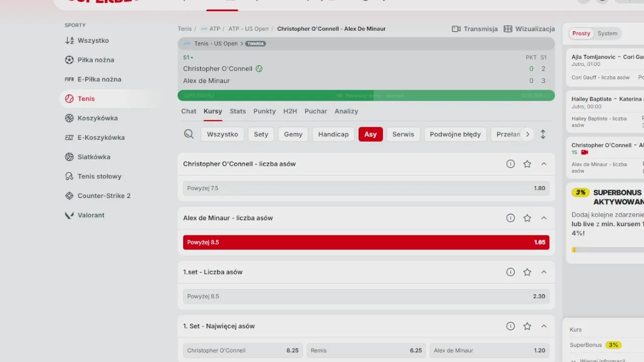Collapse the Alex de Minaur liczba asów section
This screenshot has height=362, width=644.
(x=544, y=218)
